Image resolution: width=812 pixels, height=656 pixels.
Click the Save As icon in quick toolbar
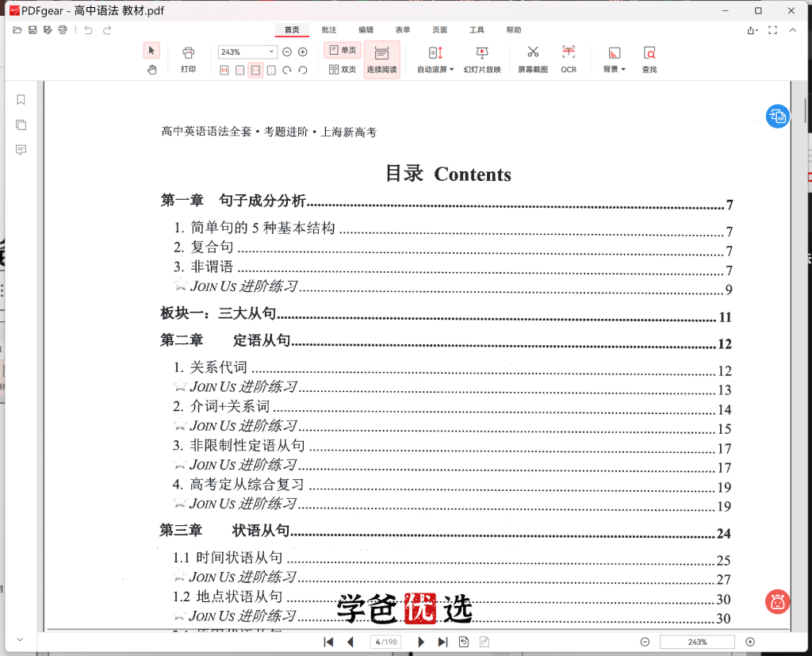48,30
